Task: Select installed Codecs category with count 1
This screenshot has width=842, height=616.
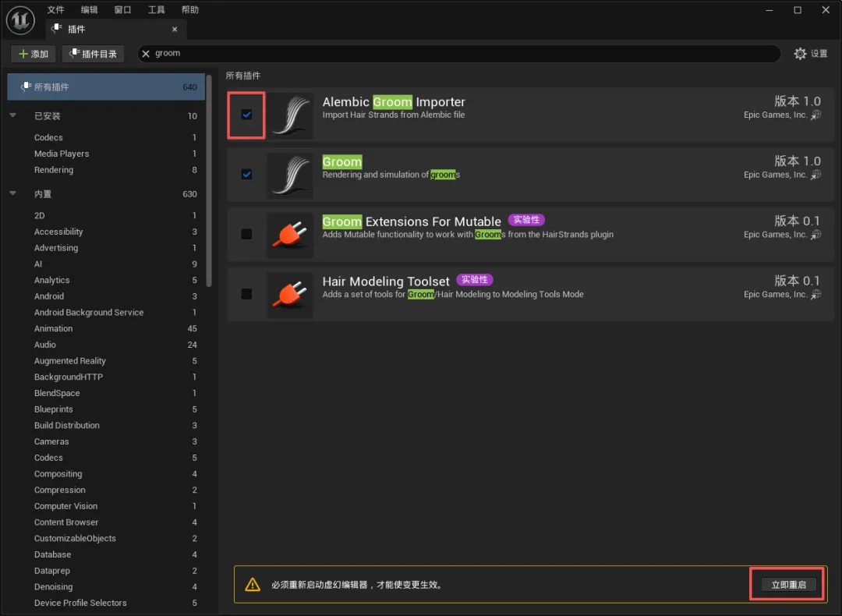Action: pos(106,137)
